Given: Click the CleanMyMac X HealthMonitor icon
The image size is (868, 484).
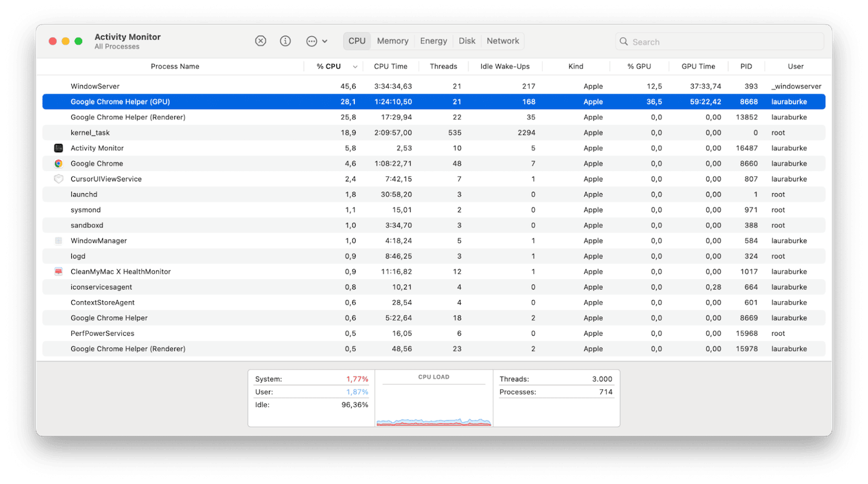Looking at the screenshot, I should 58,271.
